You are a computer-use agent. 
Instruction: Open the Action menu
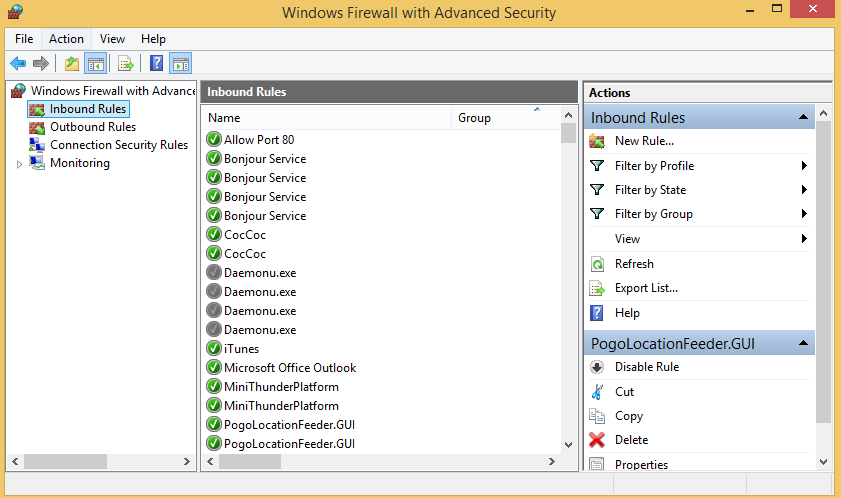[x=67, y=39]
